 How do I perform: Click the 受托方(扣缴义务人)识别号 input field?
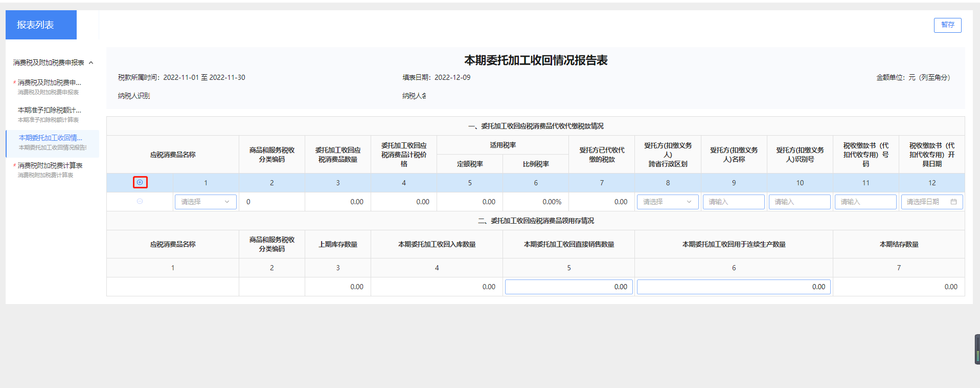click(x=799, y=202)
